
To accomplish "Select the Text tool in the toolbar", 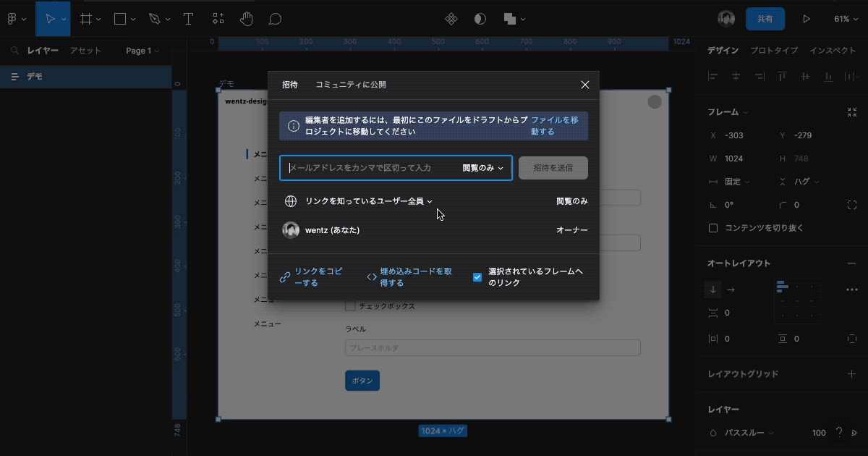I will pyautogui.click(x=188, y=19).
